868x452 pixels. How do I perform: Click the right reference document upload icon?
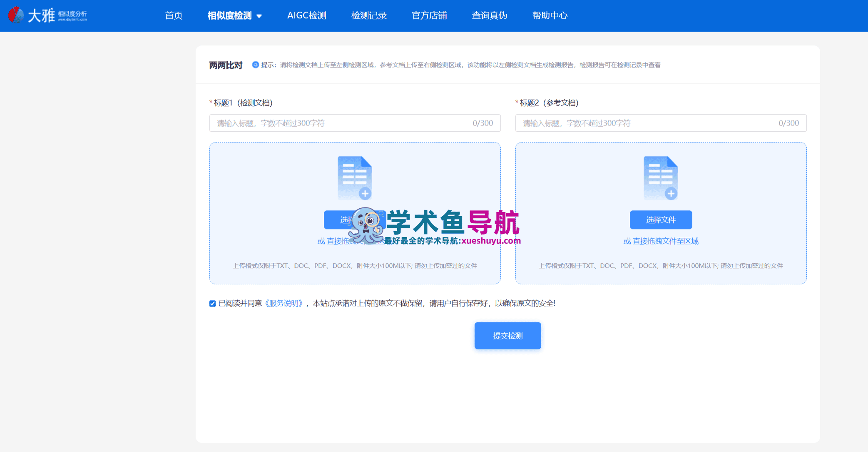point(661,178)
